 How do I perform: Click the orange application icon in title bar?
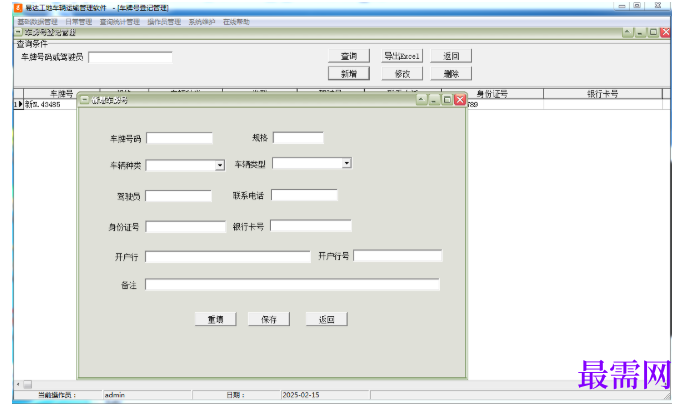pos(18,7)
